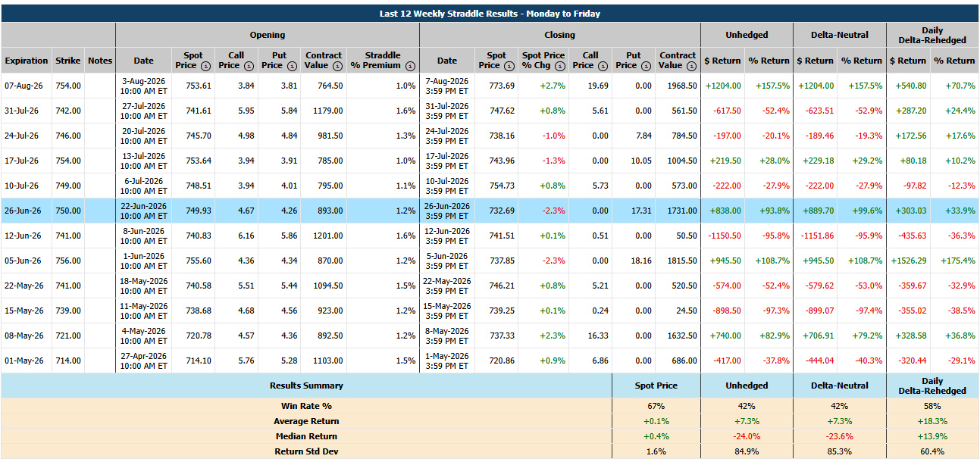Click the Notes column header
The image size is (980, 462).
(x=99, y=61)
